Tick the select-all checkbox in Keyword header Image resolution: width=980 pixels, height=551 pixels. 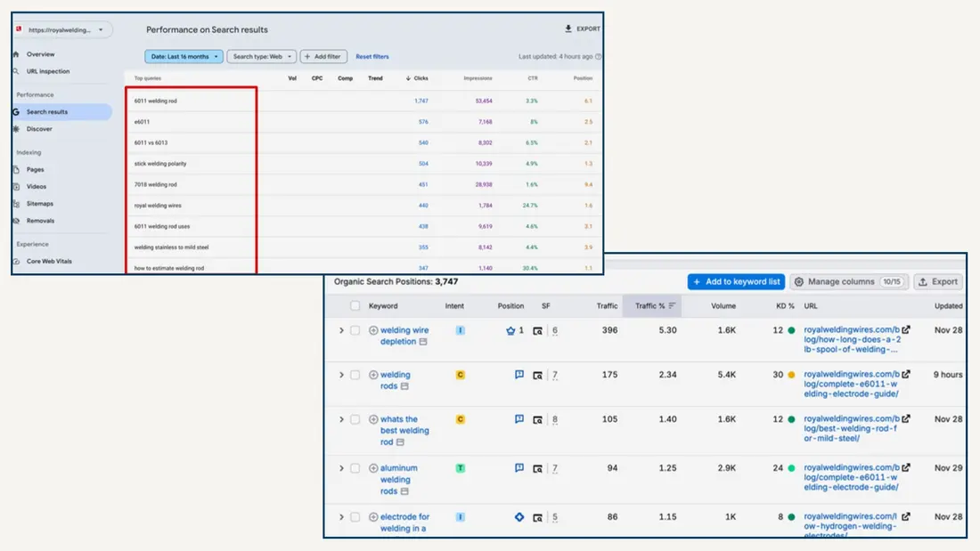[x=355, y=305]
